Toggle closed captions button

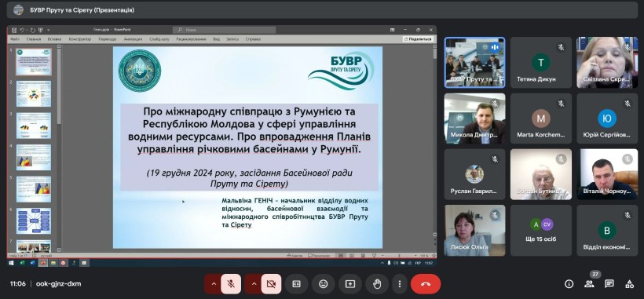point(297,284)
